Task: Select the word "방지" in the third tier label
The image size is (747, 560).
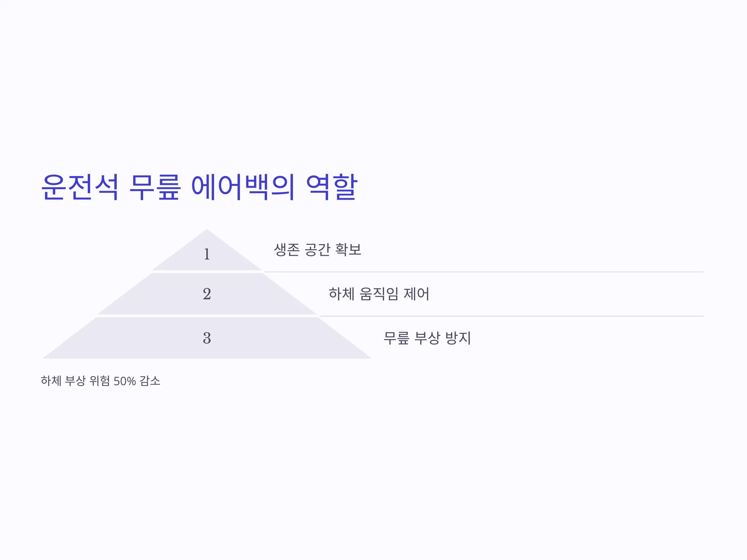Action: click(x=458, y=338)
